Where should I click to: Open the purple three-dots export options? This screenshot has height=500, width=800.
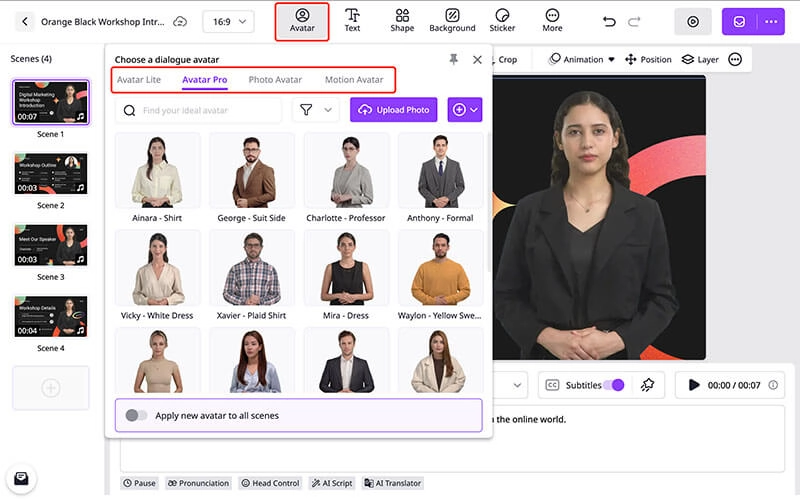(771, 22)
